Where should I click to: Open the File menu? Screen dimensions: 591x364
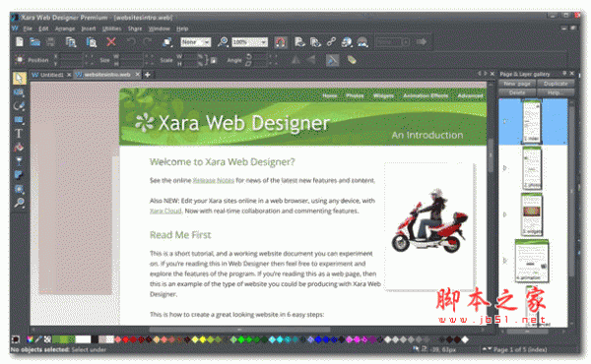click(28, 29)
